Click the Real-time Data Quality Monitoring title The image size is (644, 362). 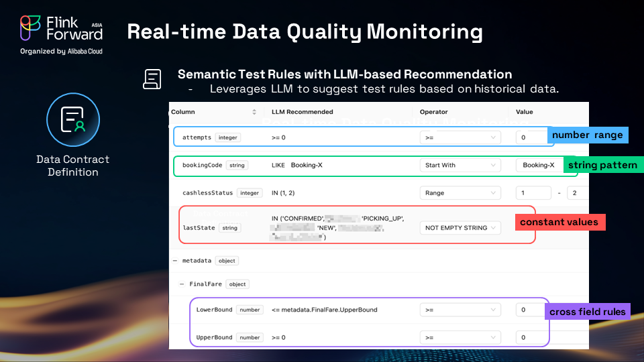(305, 32)
